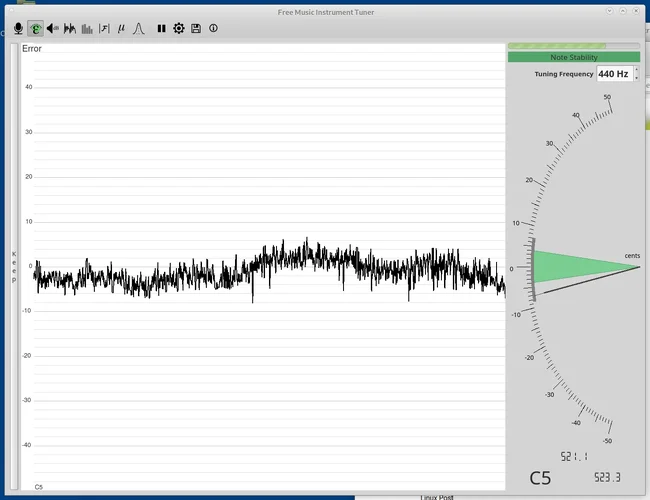
Task: Pause the tuner analysis
Action: click(x=161, y=28)
